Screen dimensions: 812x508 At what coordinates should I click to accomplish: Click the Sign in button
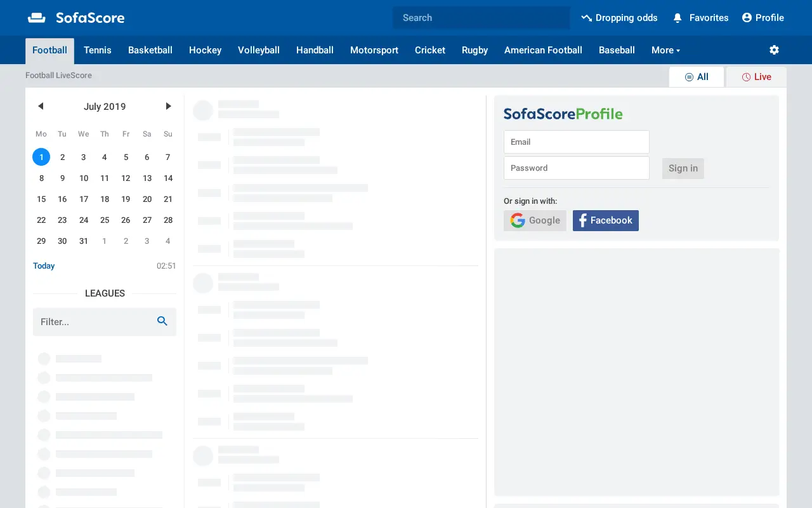pos(683,168)
